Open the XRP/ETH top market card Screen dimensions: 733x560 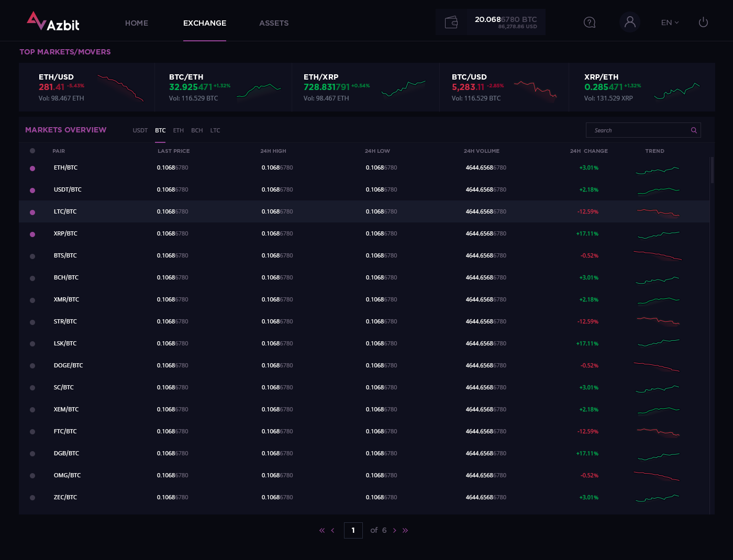[x=642, y=87]
